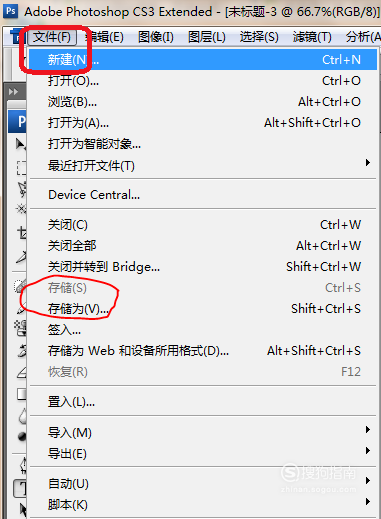Open the 图层(L) menu
This screenshot has width=381, height=519.
coord(207,37)
